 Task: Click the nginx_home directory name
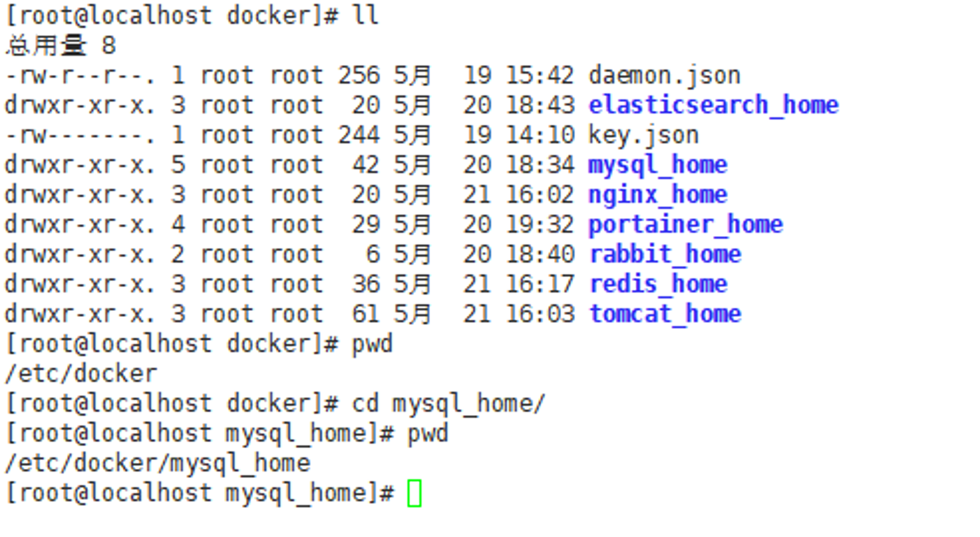658,195
